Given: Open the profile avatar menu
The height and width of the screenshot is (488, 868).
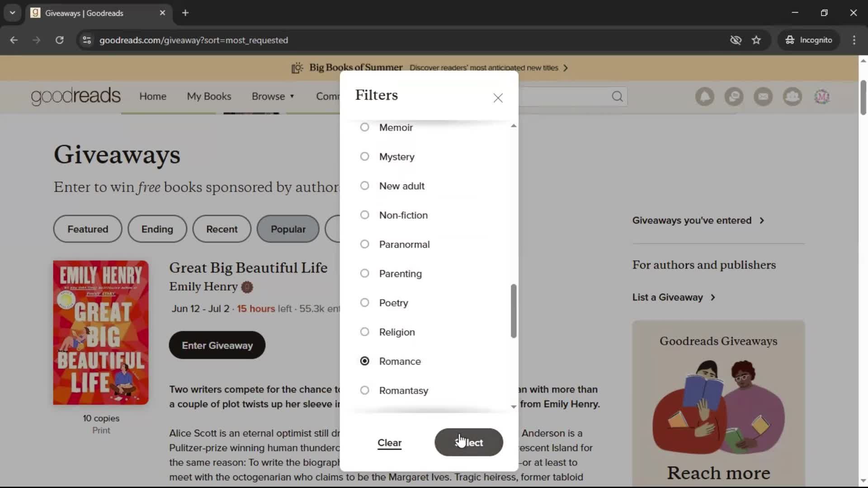Looking at the screenshot, I should coord(822,97).
